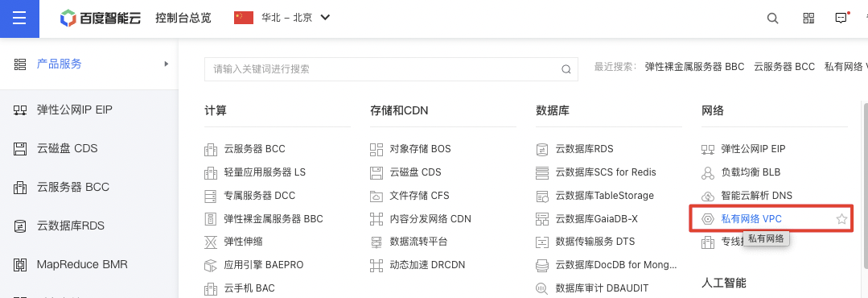
Task: Select the China flag region selector
Action: pyautogui.click(x=244, y=18)
